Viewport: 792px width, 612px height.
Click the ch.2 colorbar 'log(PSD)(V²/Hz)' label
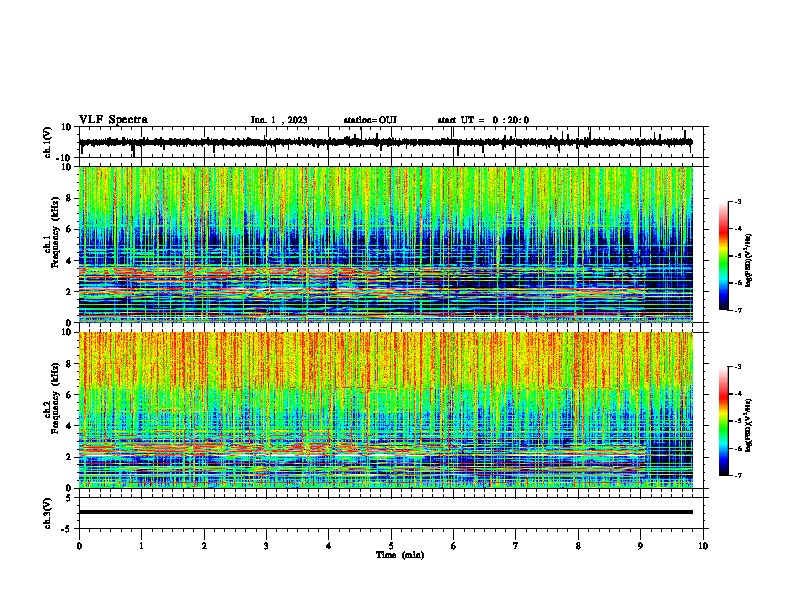748,425
